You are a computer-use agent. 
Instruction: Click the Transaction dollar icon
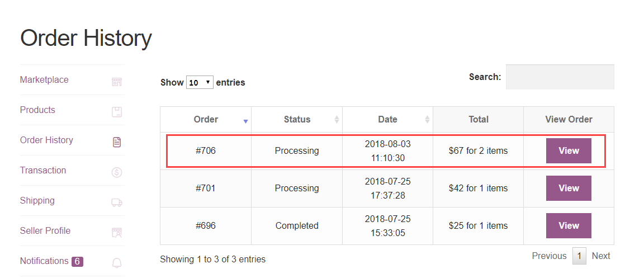[x=117, y=172]
